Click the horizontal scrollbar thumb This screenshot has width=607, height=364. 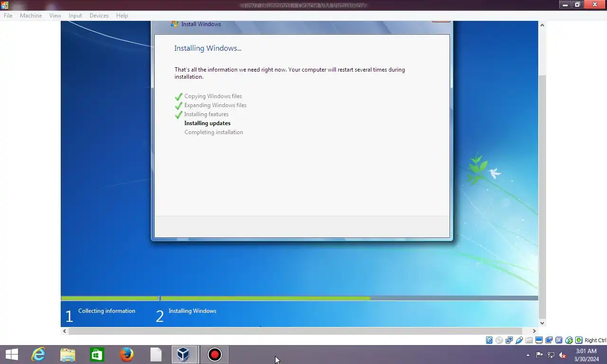click(295, 331)
